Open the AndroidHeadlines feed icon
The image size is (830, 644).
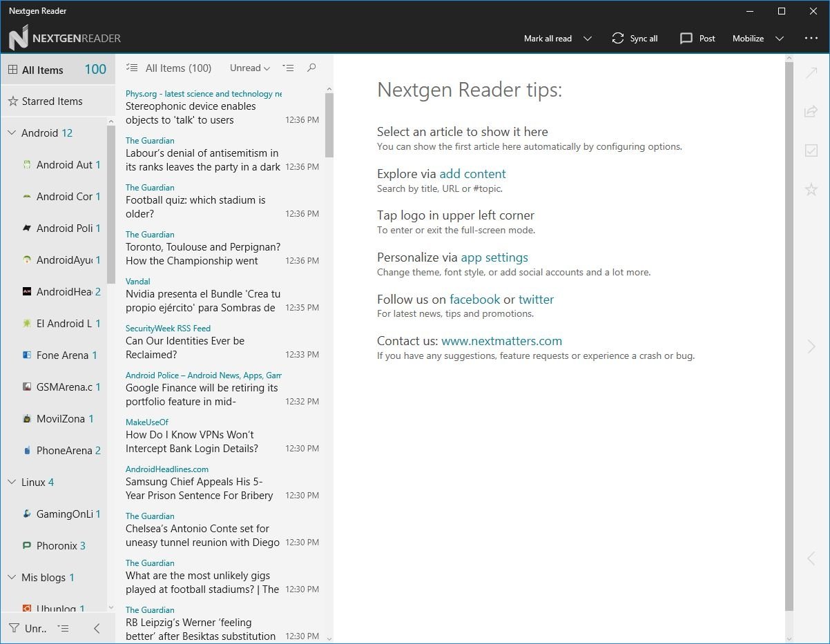[x=27, y=292]
